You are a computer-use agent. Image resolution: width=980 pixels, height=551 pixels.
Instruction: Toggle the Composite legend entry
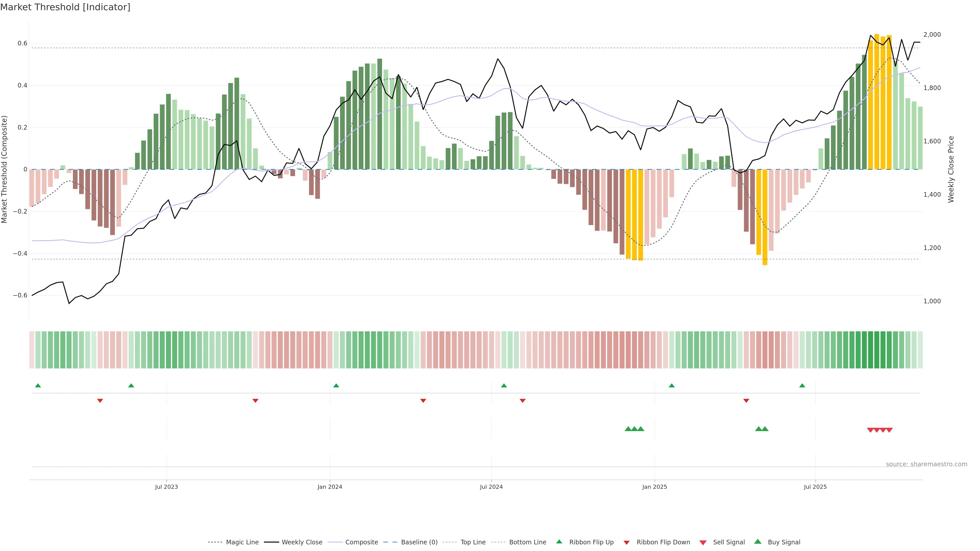point(361,542)
